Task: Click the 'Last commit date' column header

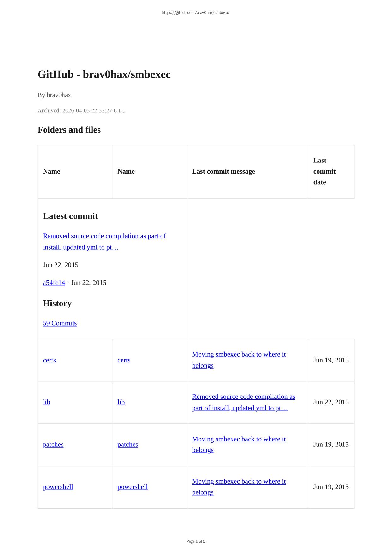Action: tap(324, 172)
